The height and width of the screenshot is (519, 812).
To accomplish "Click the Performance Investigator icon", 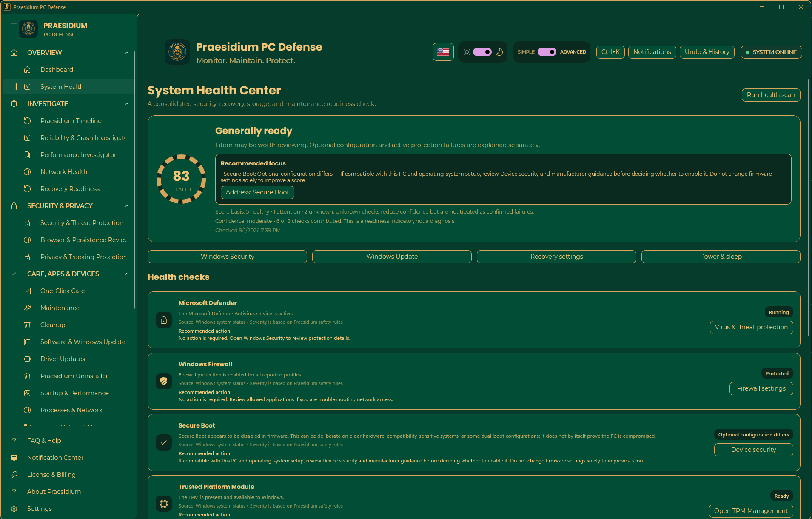I will (x=27, y=155).
